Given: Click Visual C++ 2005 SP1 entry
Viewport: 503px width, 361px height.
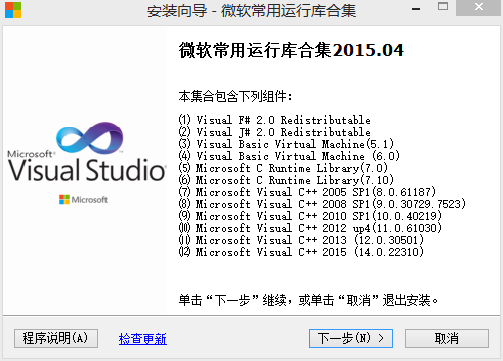Looking at the screenshot, I should [x=307, y=192].
